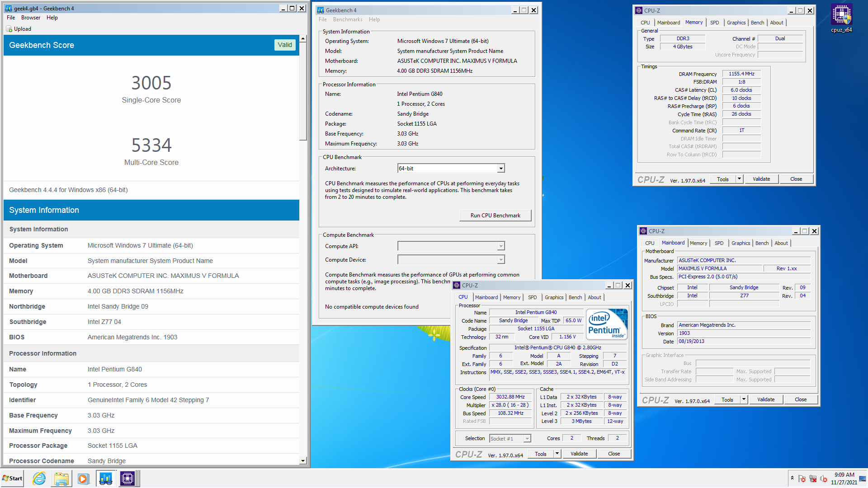
Task: Click the Multiplier x 28.0 value
Action: point(510,405)
